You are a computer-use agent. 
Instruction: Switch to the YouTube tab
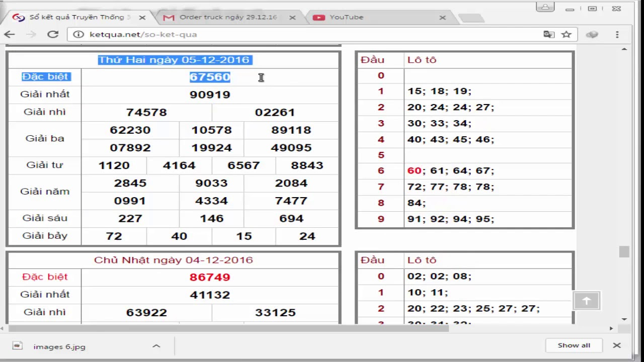click(x=352, y=17)
